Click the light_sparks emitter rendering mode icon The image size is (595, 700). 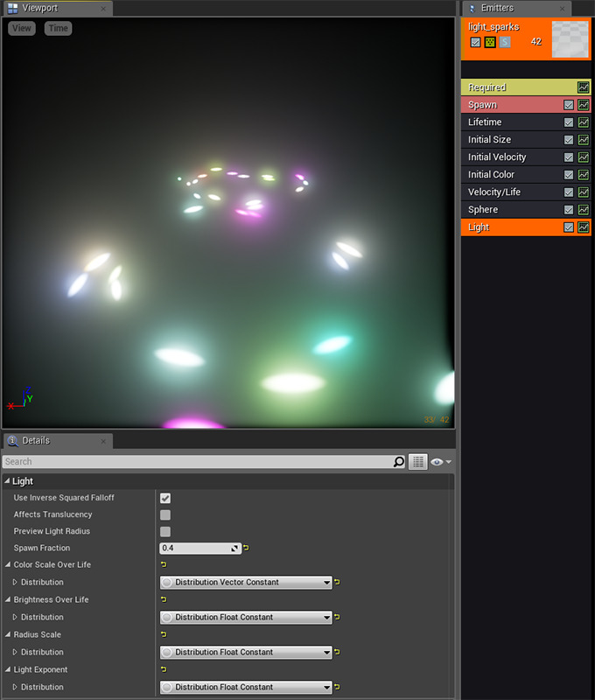(489, 42)
